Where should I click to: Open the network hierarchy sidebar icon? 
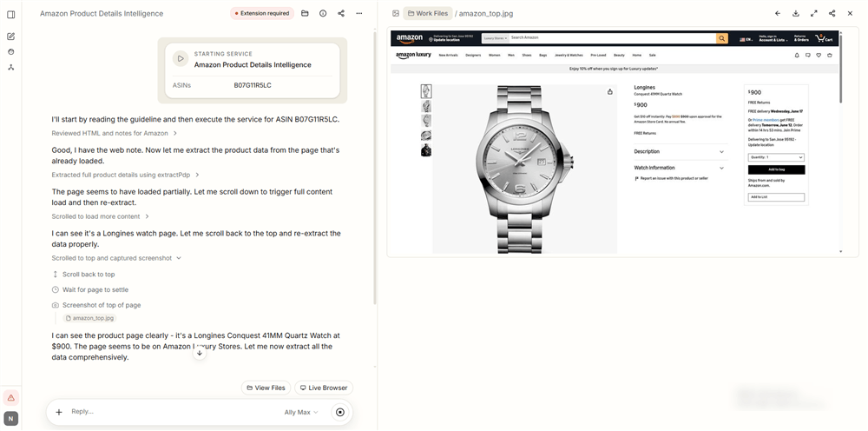click(11, 67)
